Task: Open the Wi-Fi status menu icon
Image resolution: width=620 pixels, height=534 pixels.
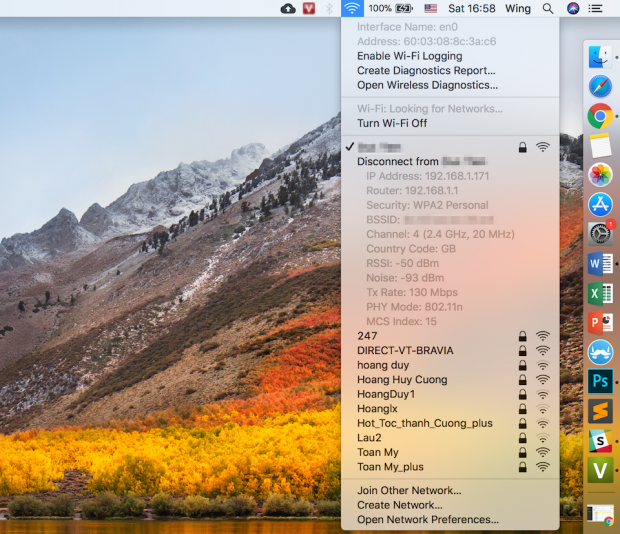Action: click(351, 8)
